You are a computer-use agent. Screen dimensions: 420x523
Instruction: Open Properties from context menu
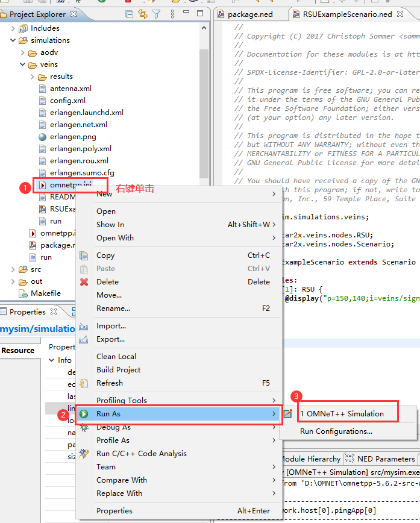click(x=179, y=511)
